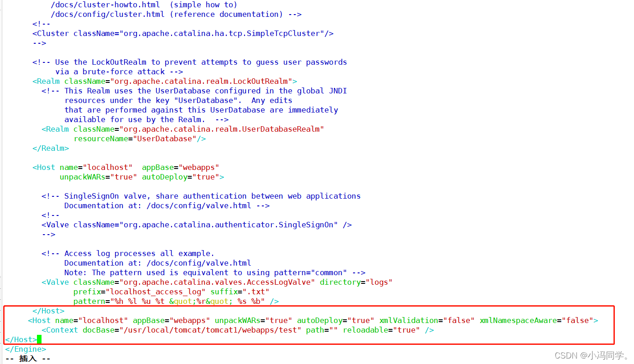
Task: Click the LockOutRealm className value
Action: pyautogui.click(x=203, y=81)
